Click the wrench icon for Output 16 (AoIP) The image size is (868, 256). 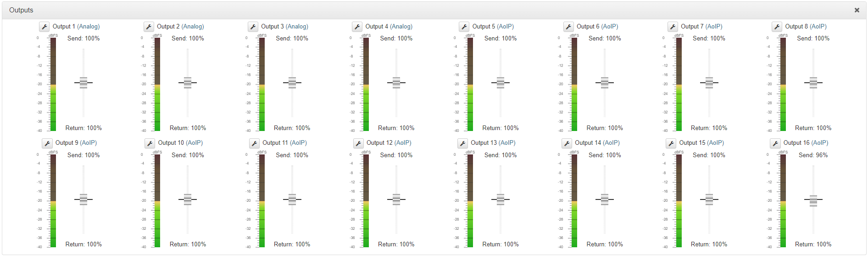(775, 143)
